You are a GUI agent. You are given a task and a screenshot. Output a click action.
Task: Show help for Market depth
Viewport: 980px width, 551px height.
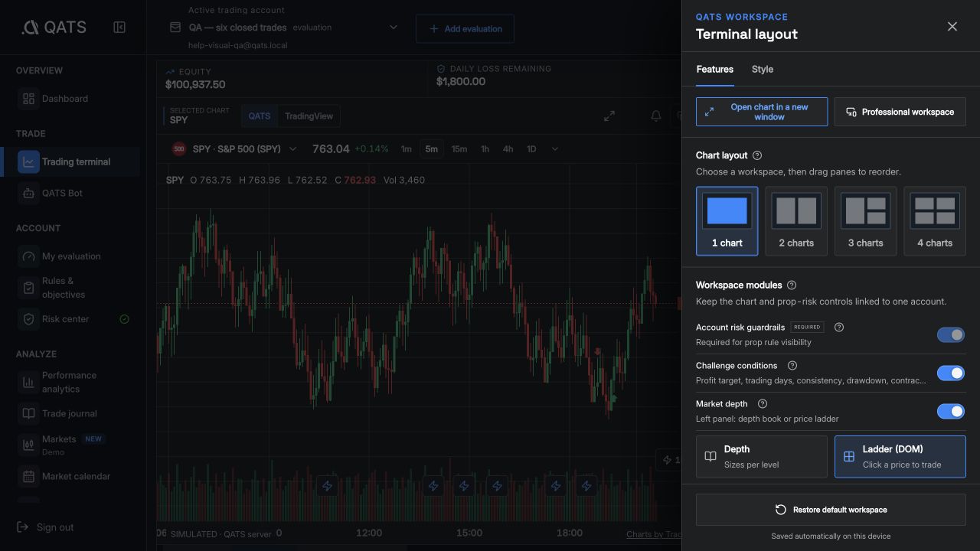pyautogui.click(x=763, y=404)
